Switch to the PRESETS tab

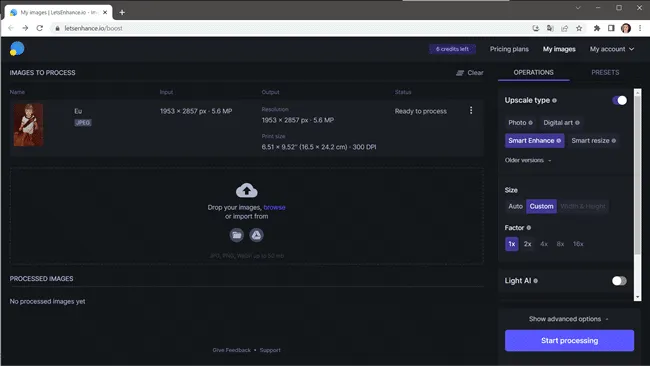point(605,73)
